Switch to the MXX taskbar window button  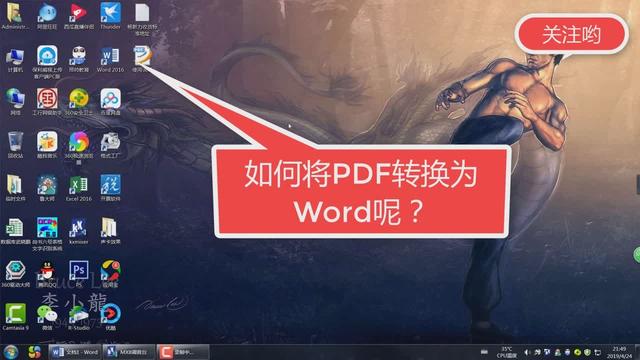[129, 352]
